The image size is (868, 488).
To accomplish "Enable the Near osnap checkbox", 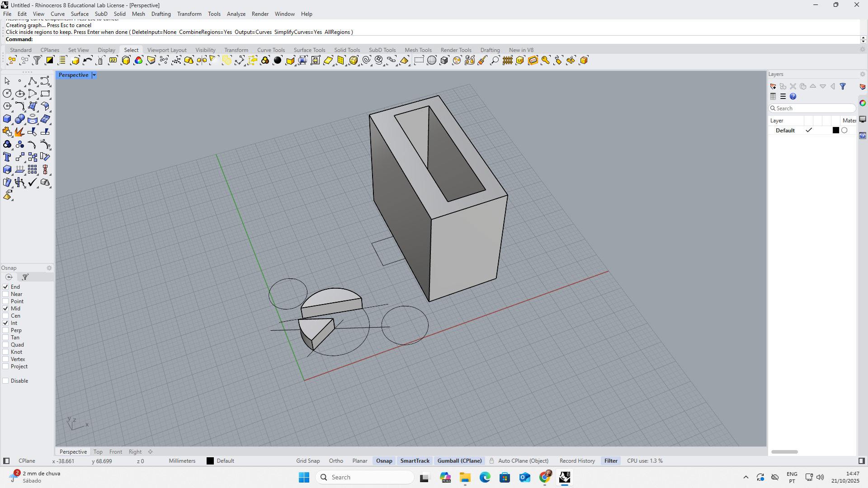I will 6,294.
